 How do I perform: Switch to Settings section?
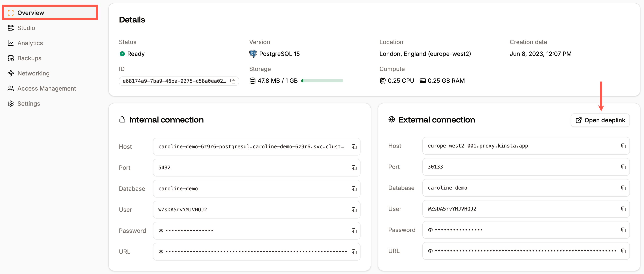[29, 103]
